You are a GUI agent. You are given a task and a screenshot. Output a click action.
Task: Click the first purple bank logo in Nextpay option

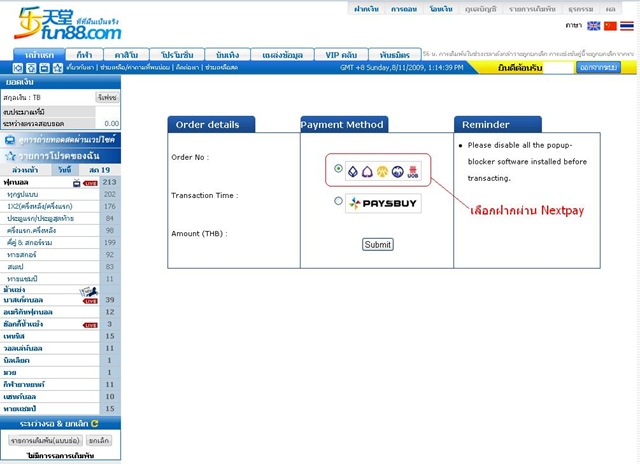tap(353, 171)
